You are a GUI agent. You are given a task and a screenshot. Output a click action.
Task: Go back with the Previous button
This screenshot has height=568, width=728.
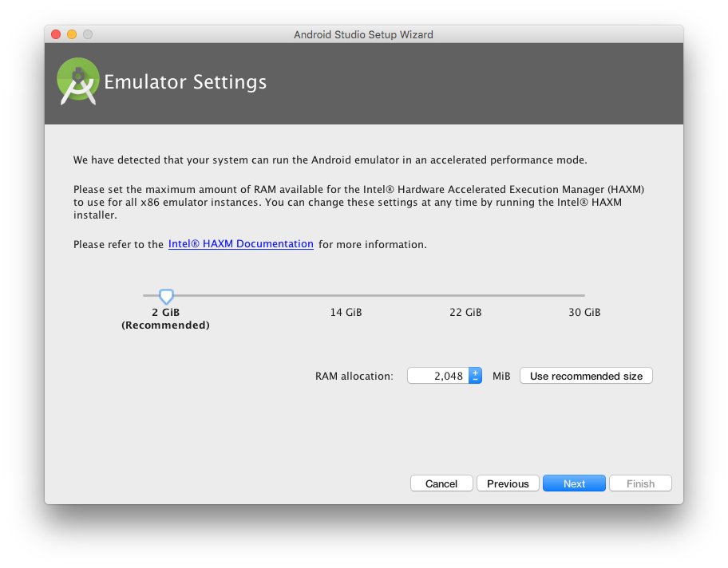pyautogui.click(x=508, y=483)
